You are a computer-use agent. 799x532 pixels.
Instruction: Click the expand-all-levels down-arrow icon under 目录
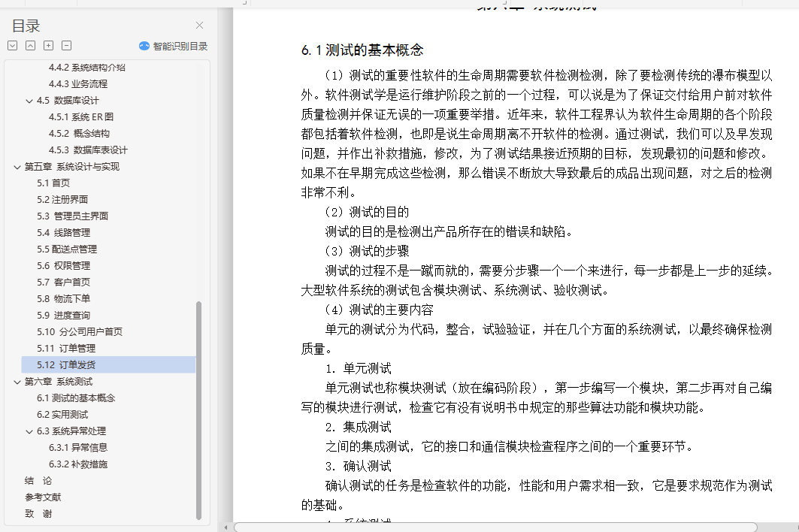[x=13, y=45]
